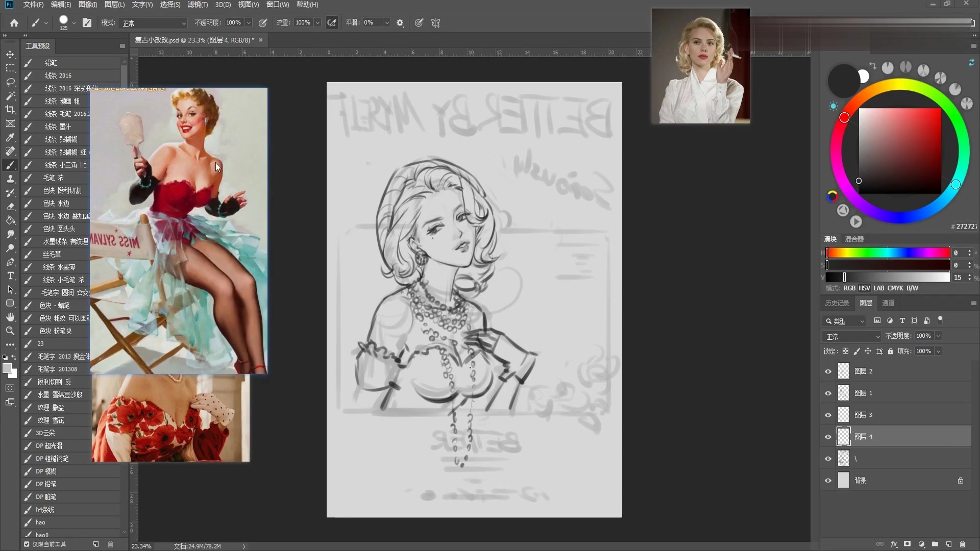Screen dimensions: 980x551
Task: Open the 文件(F) menu
Action: [x=33, y=5]
